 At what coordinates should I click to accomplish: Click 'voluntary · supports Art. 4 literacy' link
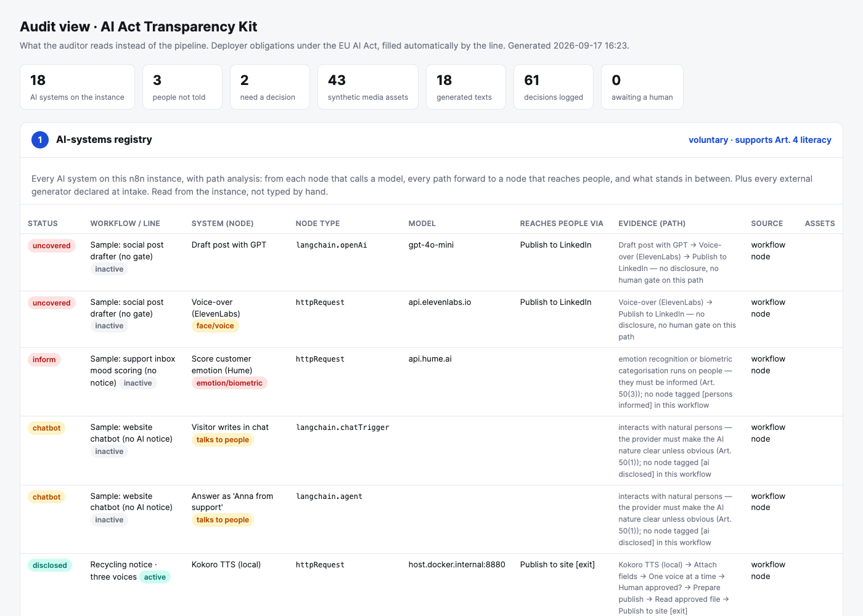759,140
